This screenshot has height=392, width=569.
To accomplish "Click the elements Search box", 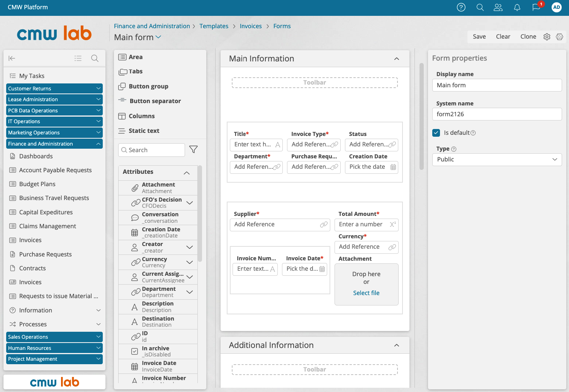I will (151, 150).
